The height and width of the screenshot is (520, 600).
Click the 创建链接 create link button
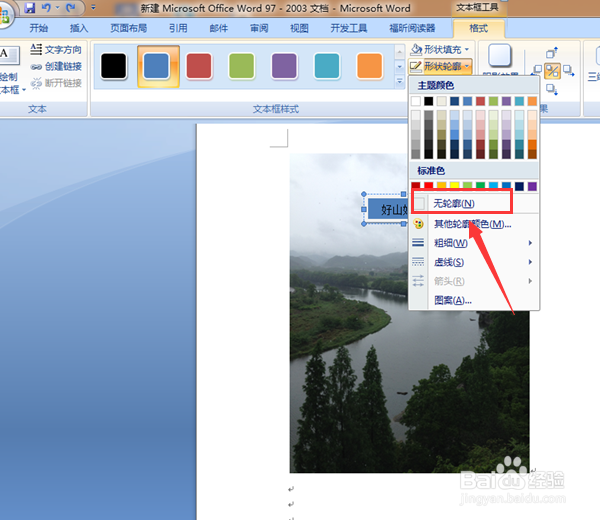tap(56, 66)
